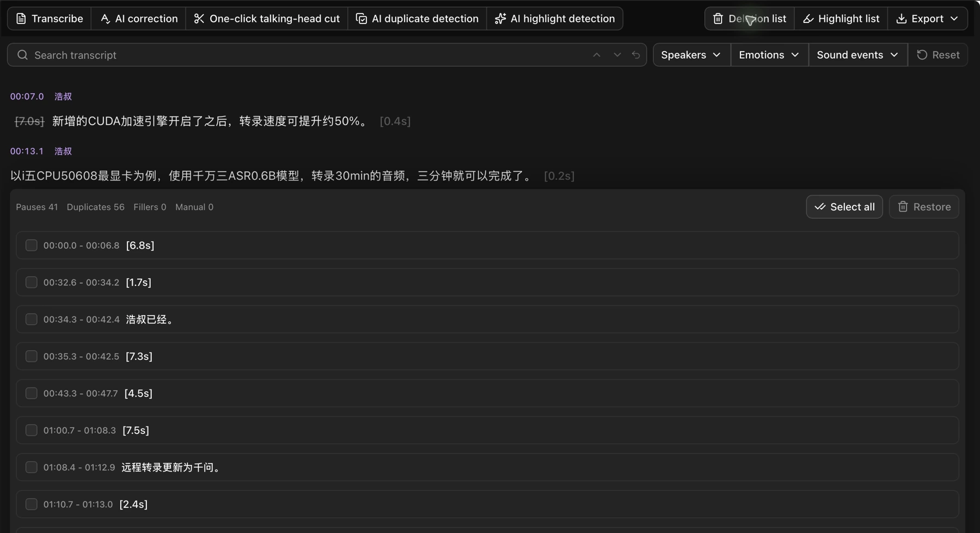Open the AI correction tab
The image size is (980, 533).
(x=138, y=19)
